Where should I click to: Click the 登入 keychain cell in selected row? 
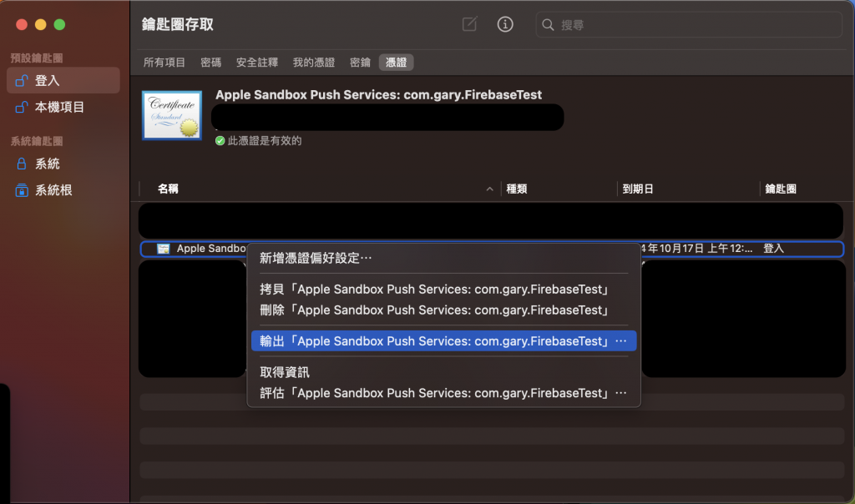pyautogui.click(x=773, y=249)
